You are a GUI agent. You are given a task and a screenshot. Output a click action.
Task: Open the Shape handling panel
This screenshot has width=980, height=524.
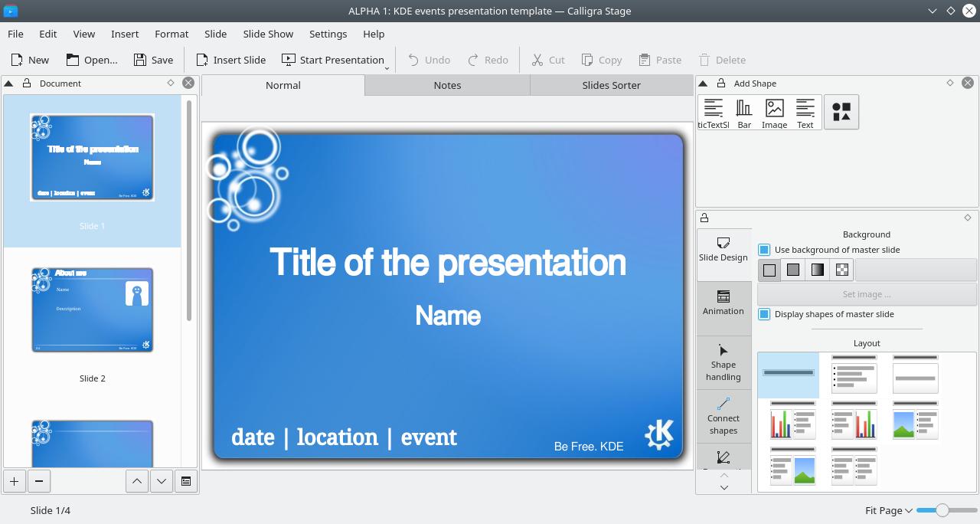click(x=723, y=362)
